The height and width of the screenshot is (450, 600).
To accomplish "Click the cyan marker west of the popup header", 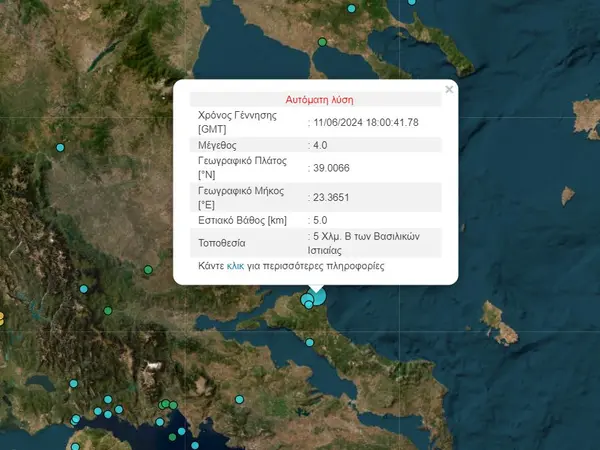I will 60,148.
